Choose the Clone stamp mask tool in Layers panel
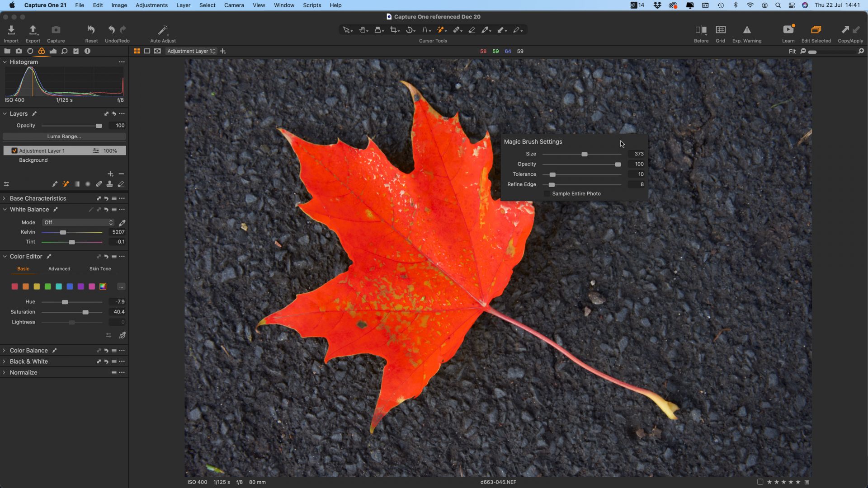868x488 pixels. [x=109, y=184]
